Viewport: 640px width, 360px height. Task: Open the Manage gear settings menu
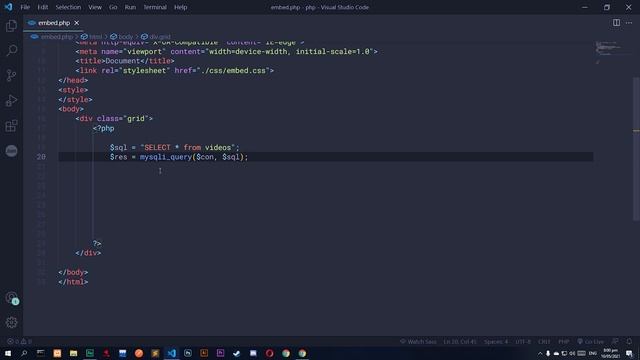[x=11, y=322]
